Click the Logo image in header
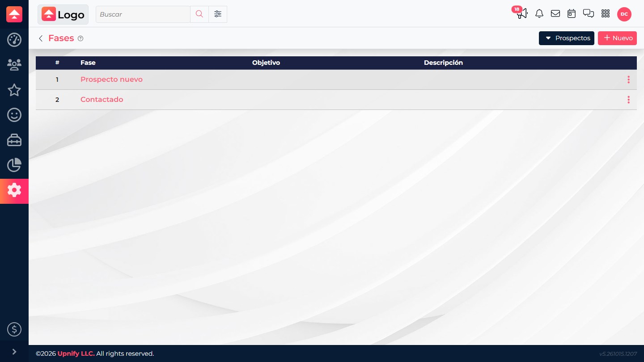 click(x=63, y=14)
